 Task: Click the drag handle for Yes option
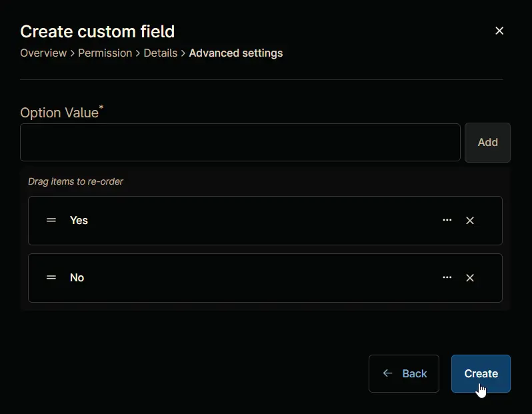click(51, 220)
